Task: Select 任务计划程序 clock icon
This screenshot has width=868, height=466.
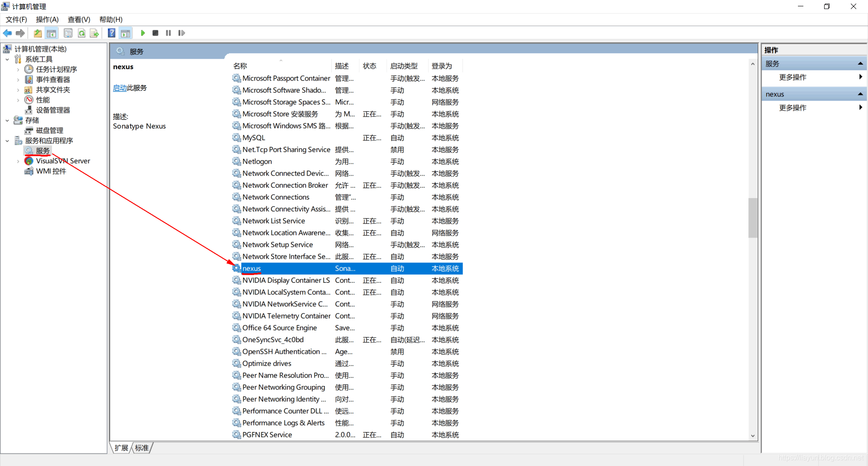Action: coord(29,69)
